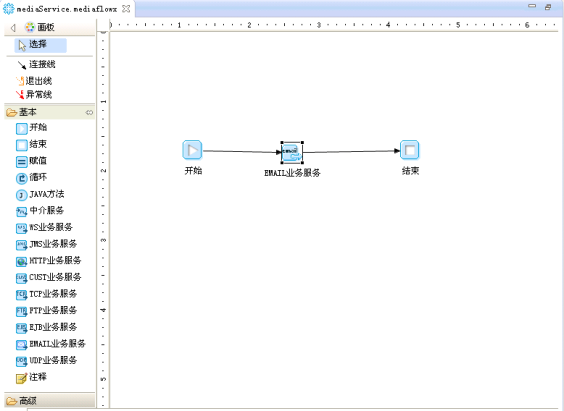564x411 pixels.
Task: Select the 连接线 connection line tool
Action: pyautogui.click(x=36, y=65)
